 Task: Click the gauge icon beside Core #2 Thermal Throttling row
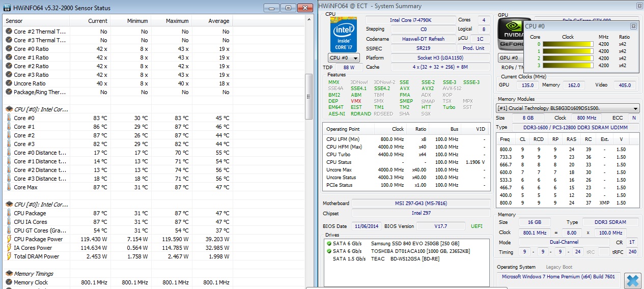(x=9, y=32)
